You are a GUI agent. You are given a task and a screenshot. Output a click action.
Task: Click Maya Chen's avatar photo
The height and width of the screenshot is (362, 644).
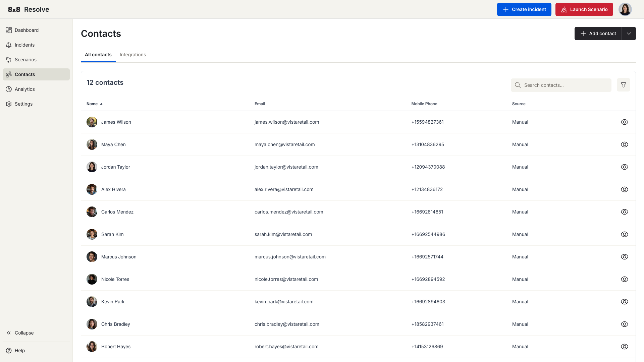(x=92, y=144)
